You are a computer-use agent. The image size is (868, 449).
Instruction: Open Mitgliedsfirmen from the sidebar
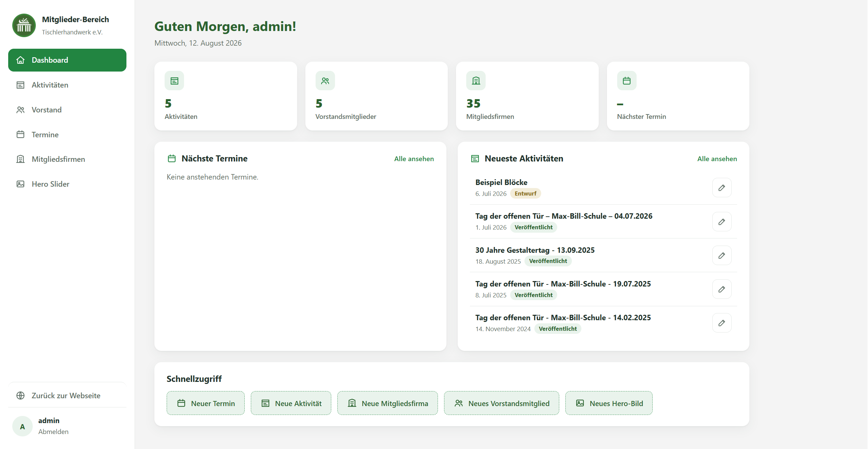click(x=67, y=159)
